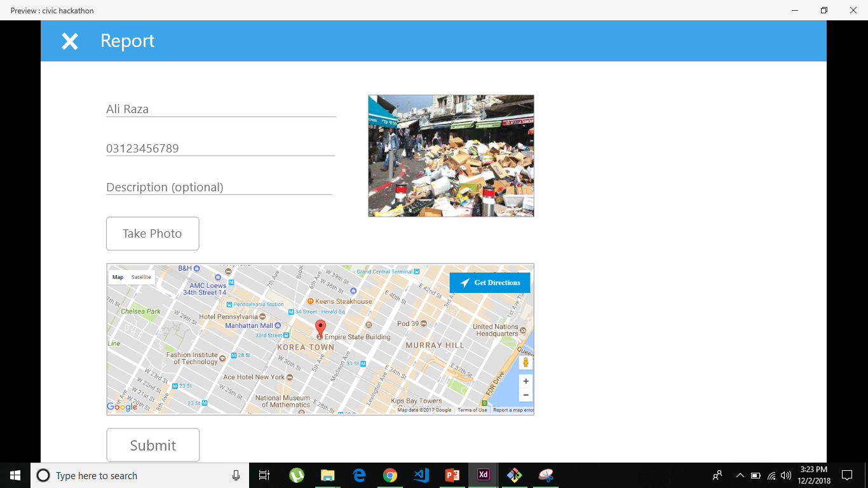Open the garbage pile photo thumbnail
868x488 pixels.
click(451, 156)
